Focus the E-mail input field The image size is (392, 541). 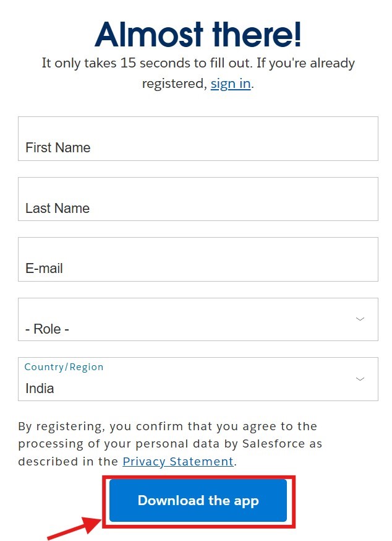click(x=198, y=259)
